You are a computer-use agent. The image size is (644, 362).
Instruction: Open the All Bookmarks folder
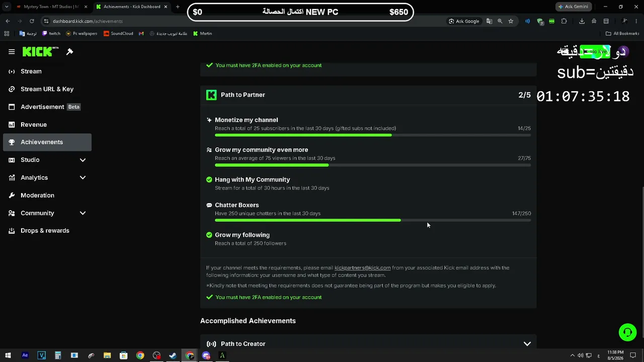pos(622,34)
